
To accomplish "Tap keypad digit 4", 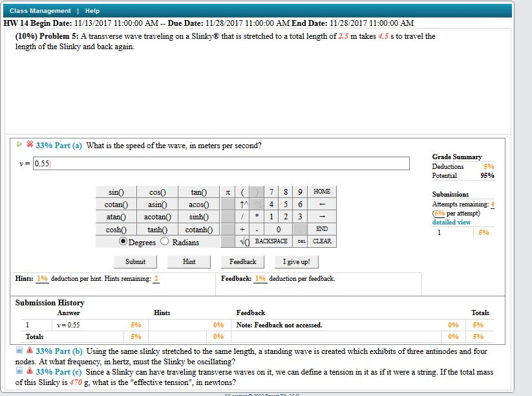I will (271, 204).
